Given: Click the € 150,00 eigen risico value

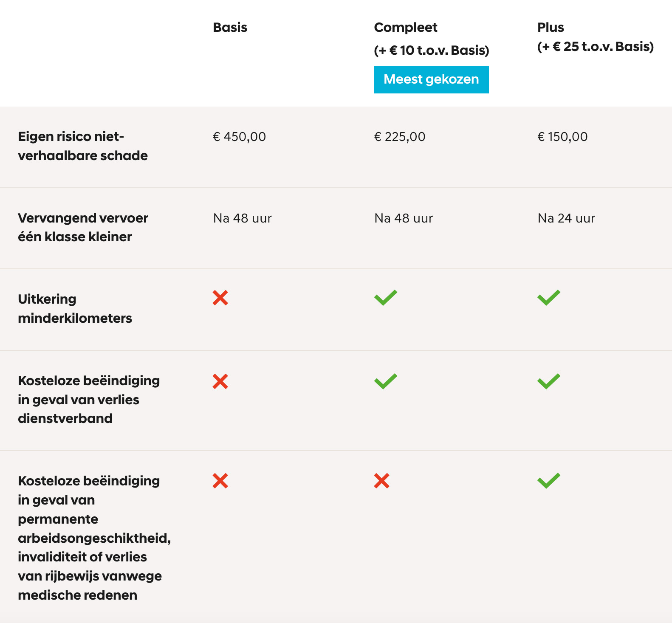Looking at the screenshot, I should point(562,137).
